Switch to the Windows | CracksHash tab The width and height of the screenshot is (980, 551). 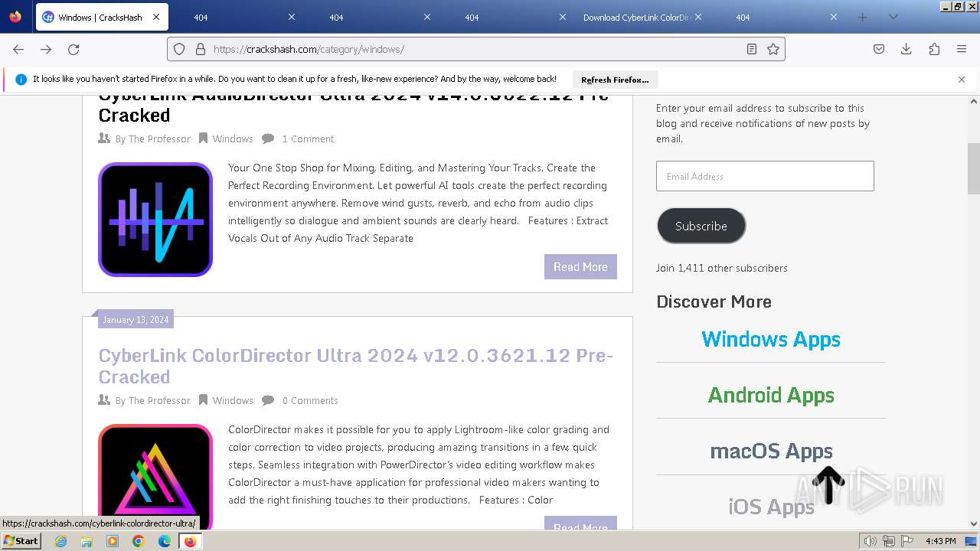click(x=102, y=17)
